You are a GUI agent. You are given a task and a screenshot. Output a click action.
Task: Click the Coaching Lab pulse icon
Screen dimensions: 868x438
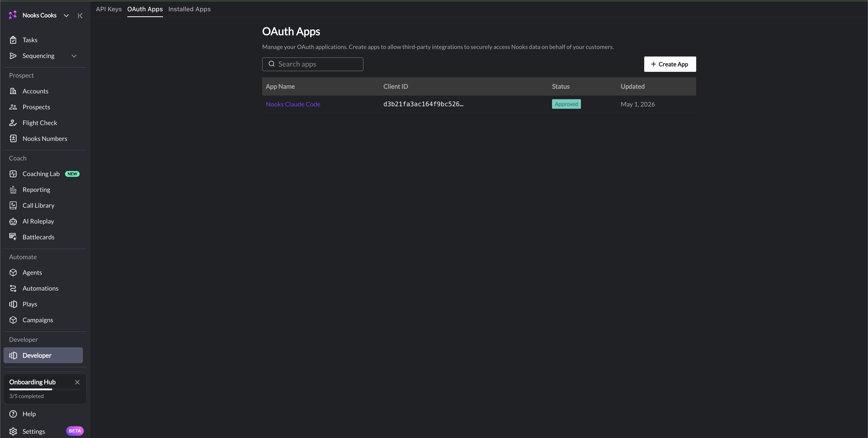click(x=13, y=174)
